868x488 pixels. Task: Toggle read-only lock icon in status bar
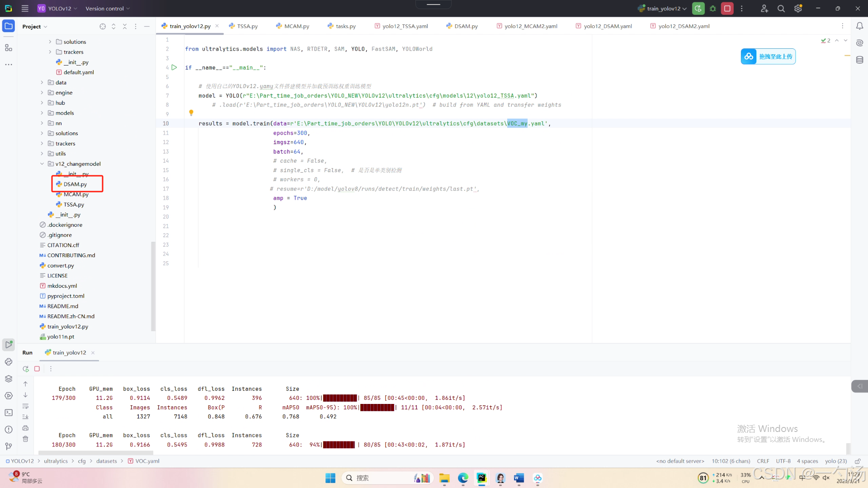pos(857,461)
